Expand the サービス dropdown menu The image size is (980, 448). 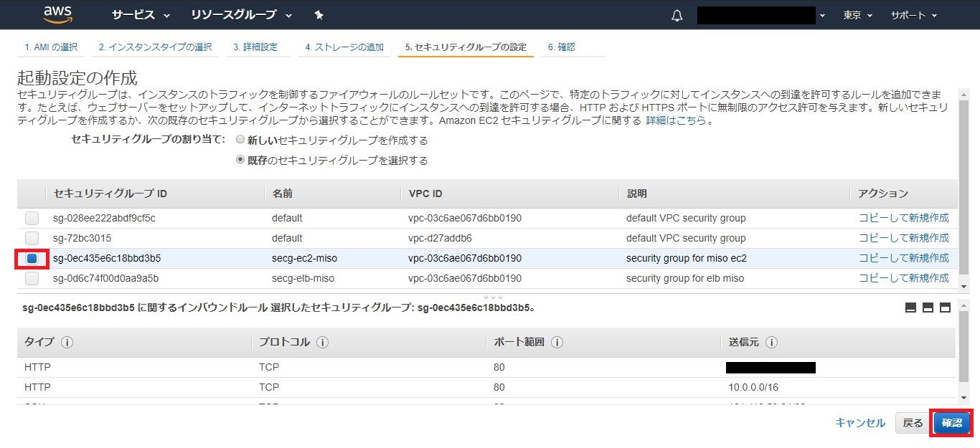coord(141,15)
